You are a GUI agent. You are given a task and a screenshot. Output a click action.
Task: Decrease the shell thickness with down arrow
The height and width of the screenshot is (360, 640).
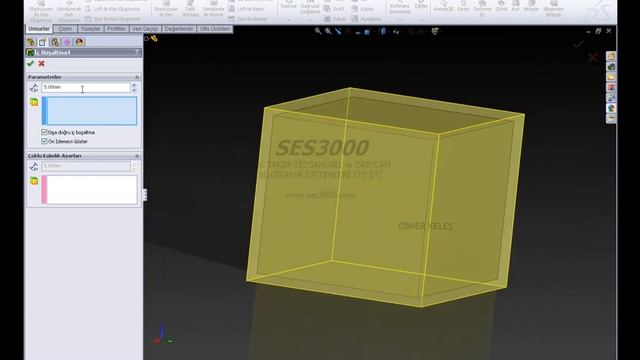click(x=134, y=90)
